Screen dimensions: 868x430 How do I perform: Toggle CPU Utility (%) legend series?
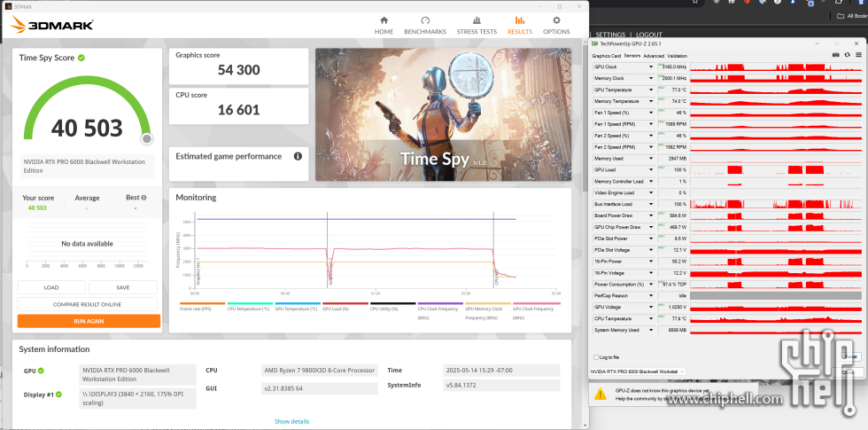pyautogui.click(x=392, y=307)
